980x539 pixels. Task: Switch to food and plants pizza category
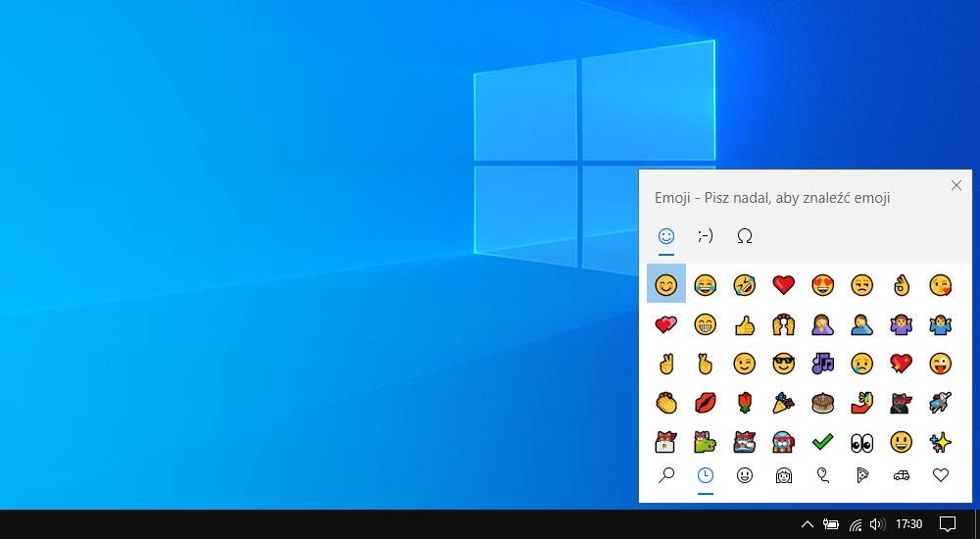[861, 476]
